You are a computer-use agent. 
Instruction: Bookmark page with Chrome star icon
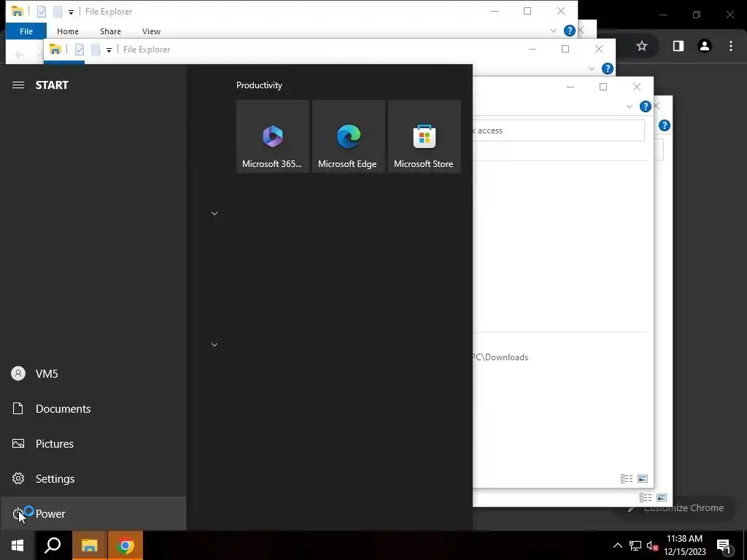[642, 46]
